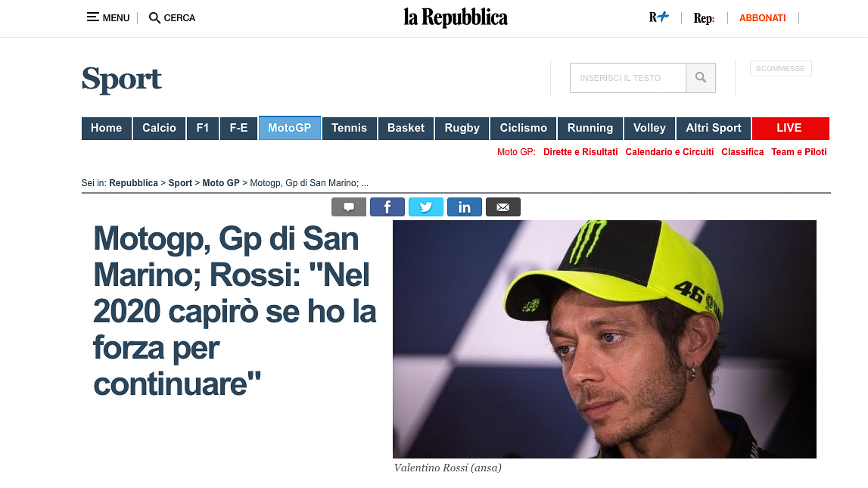Viewport: 868px width, 488px height.
Task: Open the Ciclismo section tab
Action: [x=523, y=129]
